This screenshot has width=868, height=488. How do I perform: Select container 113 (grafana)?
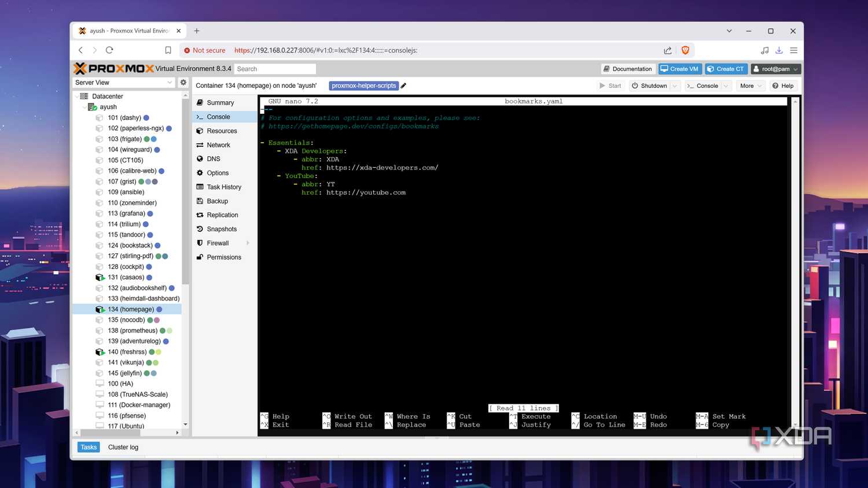point(127,213)
